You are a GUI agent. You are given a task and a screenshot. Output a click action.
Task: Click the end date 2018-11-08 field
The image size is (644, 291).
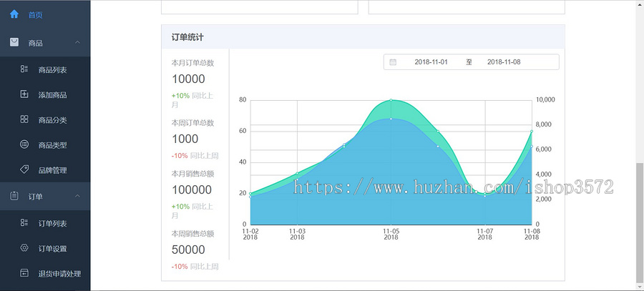pos(504,62)
